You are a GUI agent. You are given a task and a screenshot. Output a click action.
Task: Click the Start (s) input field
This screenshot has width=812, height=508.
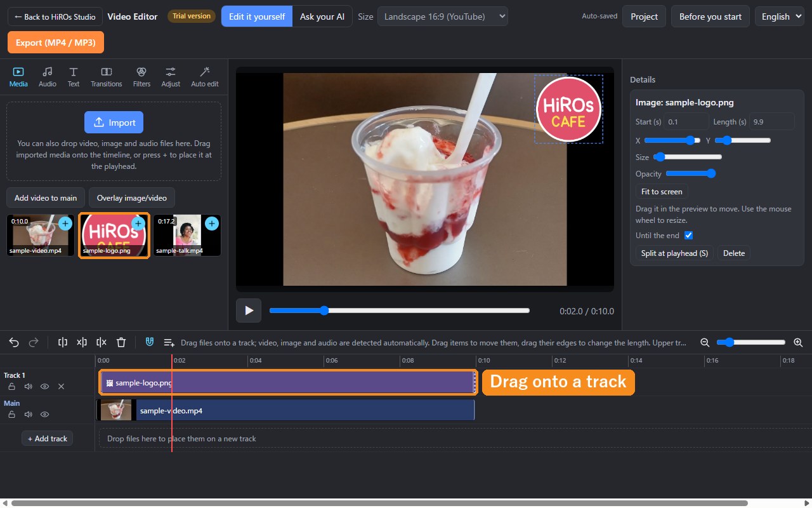click(686, 122)
